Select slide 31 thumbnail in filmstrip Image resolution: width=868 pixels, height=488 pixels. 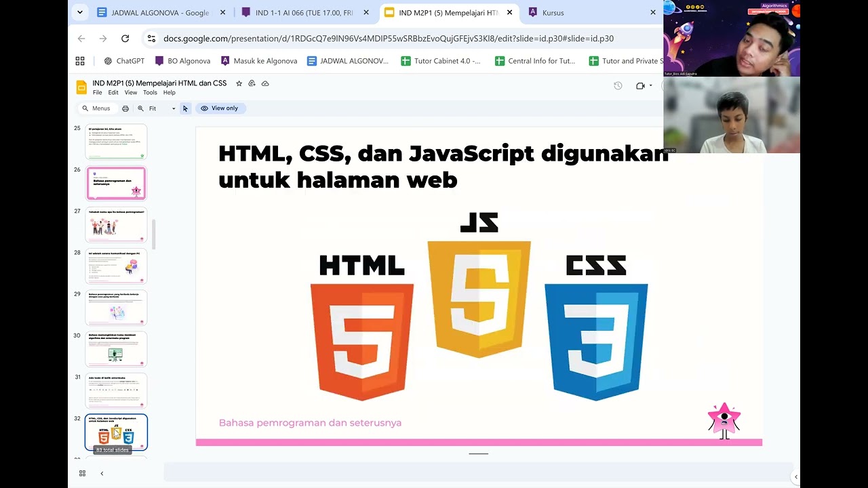coord(116,390)
